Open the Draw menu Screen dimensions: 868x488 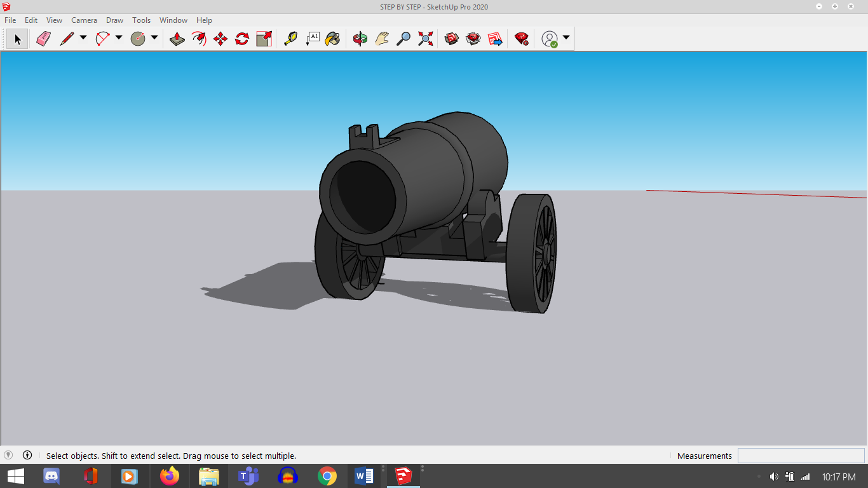(x=114, y=20)
